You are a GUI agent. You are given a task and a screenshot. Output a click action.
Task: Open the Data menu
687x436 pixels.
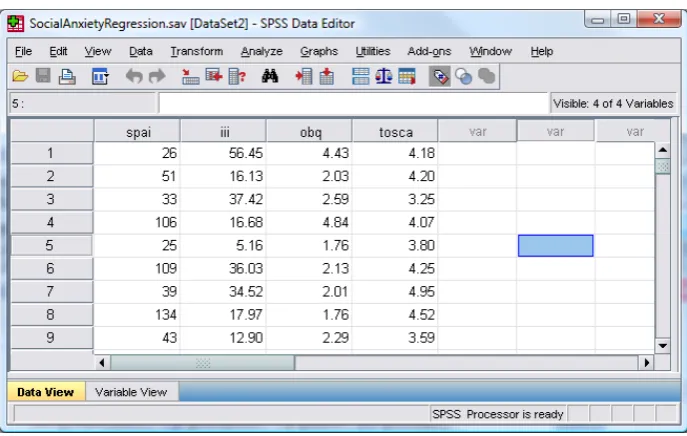(x=141, y=51)
